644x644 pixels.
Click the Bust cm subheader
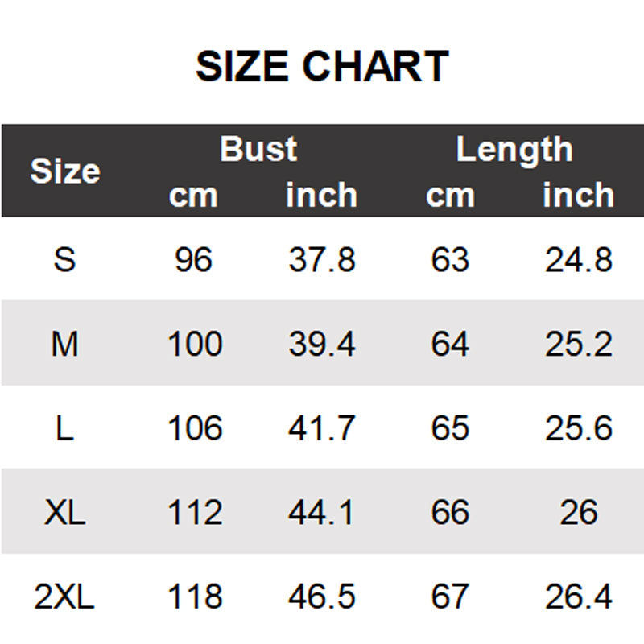click(x=193, y=196)
